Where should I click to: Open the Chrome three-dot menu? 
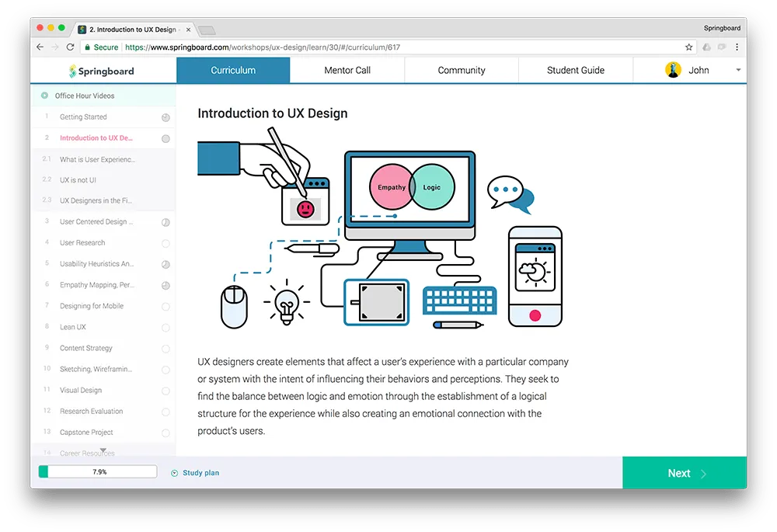[x=737, y=47]
